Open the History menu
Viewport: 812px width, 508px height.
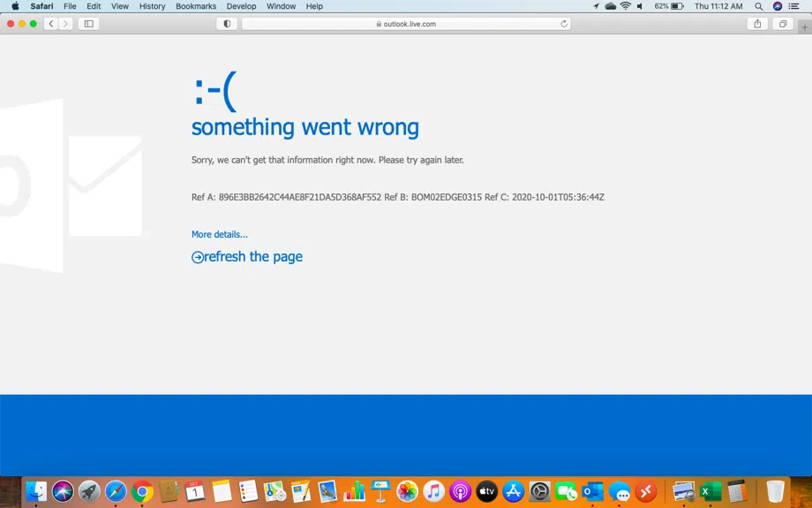point(152,6)
